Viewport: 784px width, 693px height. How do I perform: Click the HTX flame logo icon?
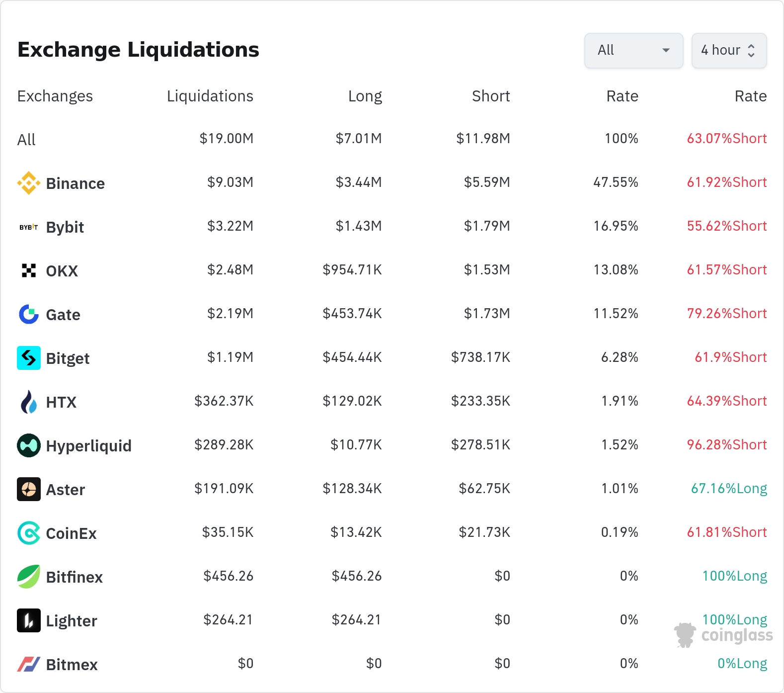[29, 402]
